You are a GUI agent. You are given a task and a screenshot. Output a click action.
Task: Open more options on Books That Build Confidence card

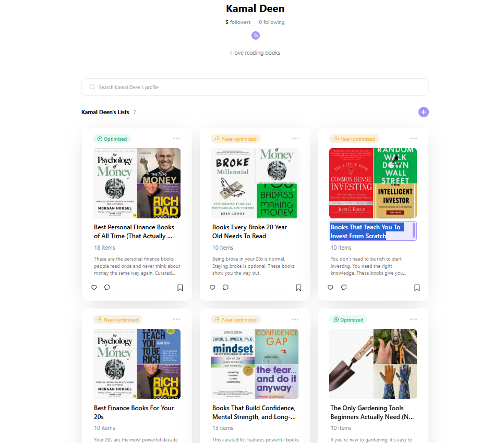click(295, 319)
